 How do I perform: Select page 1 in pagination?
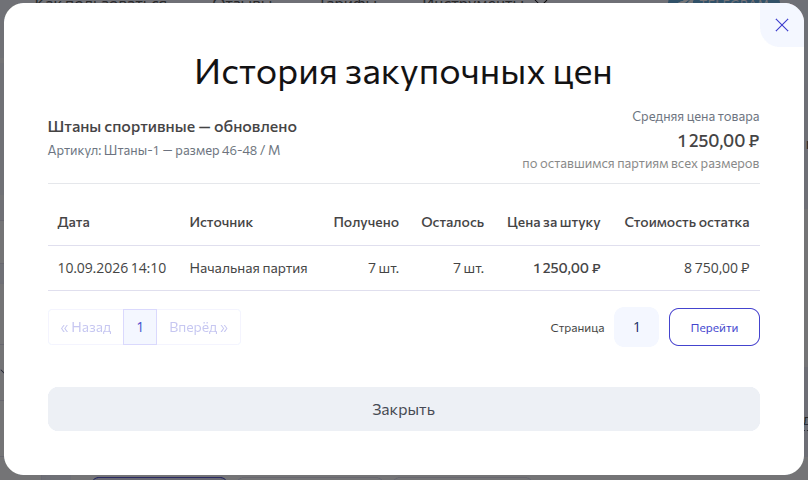[140, 327]
